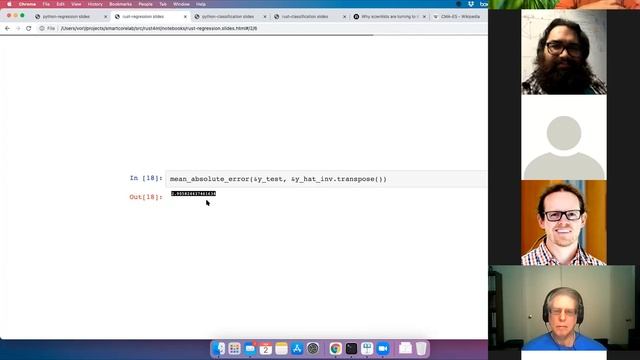
Task: Click the highlighted Out[18] result value
Action: click(x=193, y=193)
